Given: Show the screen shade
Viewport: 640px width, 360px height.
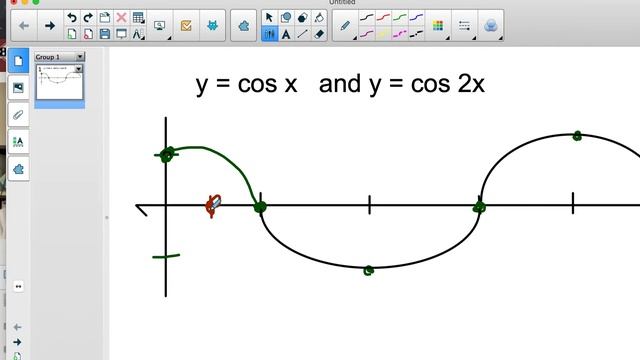Looking at the screenshot, I should coord(121,34).
